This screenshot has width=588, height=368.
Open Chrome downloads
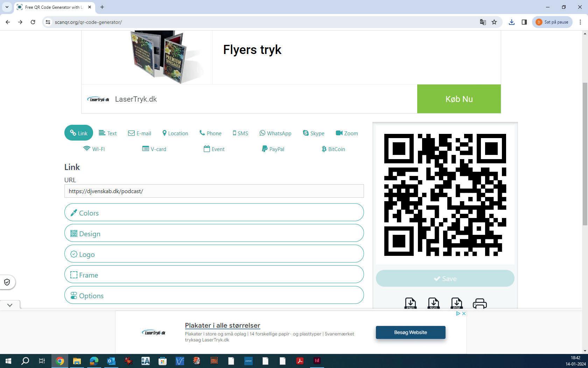coord(512,22)
